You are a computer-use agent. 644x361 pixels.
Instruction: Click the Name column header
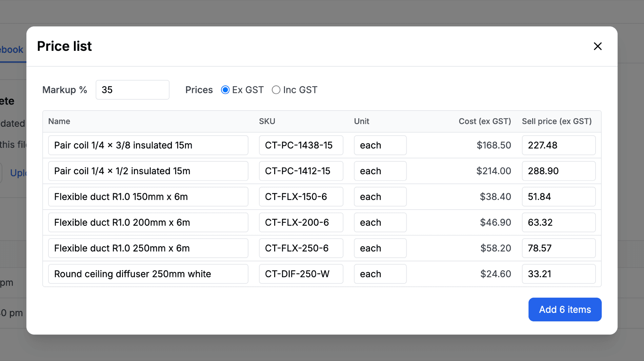(x=59, y=121)
